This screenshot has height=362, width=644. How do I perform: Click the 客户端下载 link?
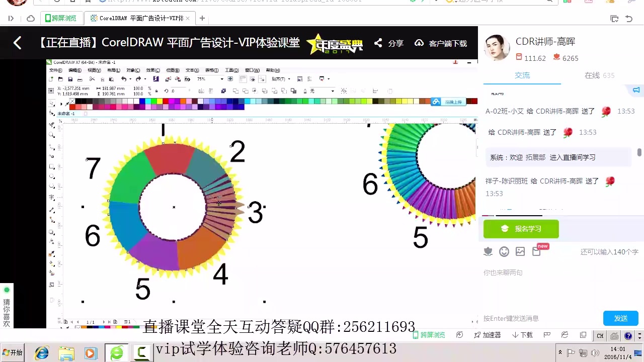pos(441,43)
